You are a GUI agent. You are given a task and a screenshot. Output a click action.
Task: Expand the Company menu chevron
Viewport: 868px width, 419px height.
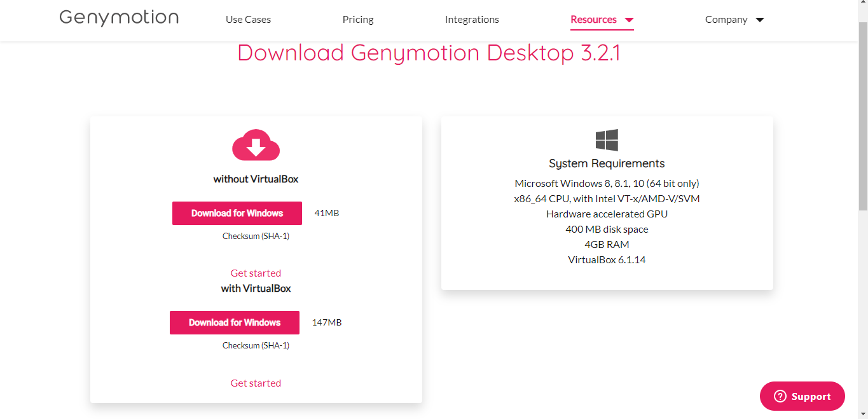tap(759, 20)
